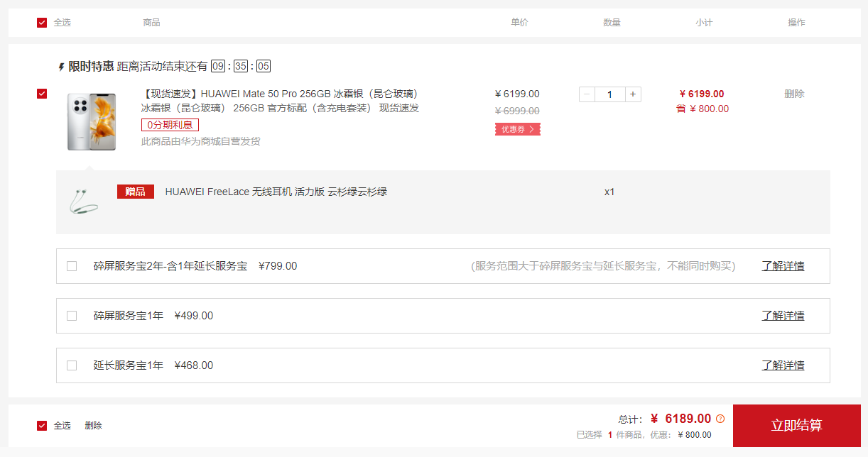Click the 单价 column header

pos(519,23)
